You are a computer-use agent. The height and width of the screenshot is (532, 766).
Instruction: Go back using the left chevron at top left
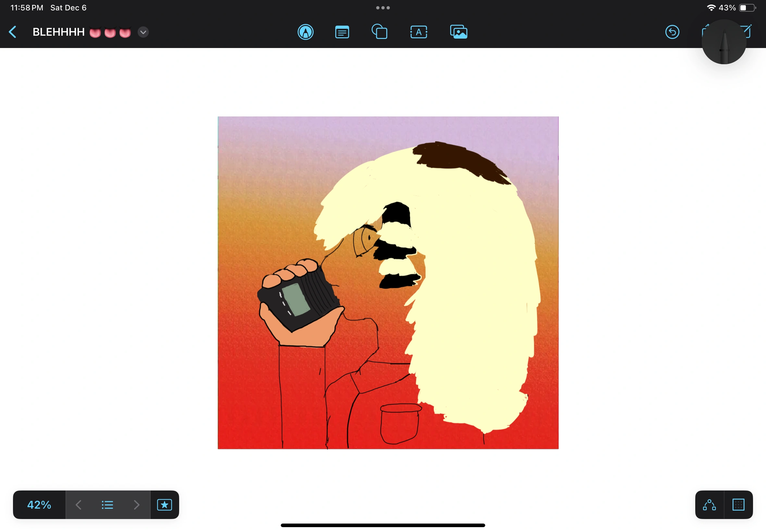pyautogui.click(x=13, y=32)
